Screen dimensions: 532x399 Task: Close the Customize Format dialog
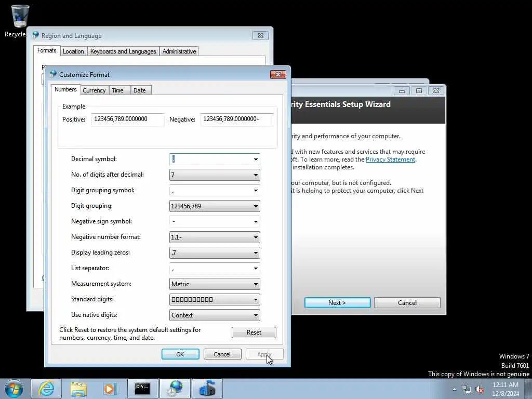pyautogui.click(x=278, y=74)
